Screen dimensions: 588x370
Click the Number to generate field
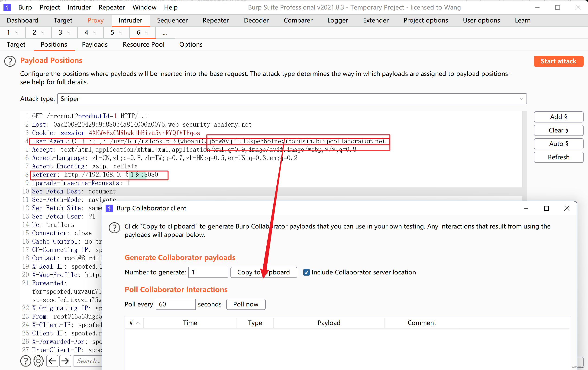[208, 272]
